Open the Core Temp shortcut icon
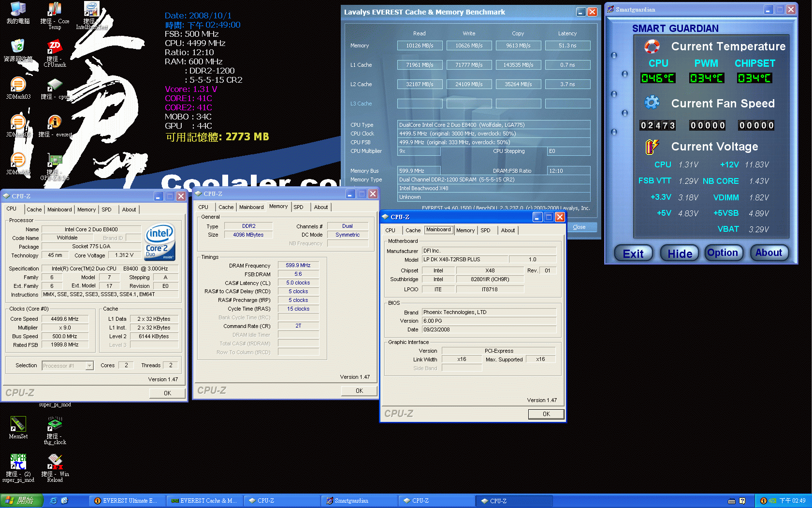Viewport: 812px width, 508px height. click(55, 15)
